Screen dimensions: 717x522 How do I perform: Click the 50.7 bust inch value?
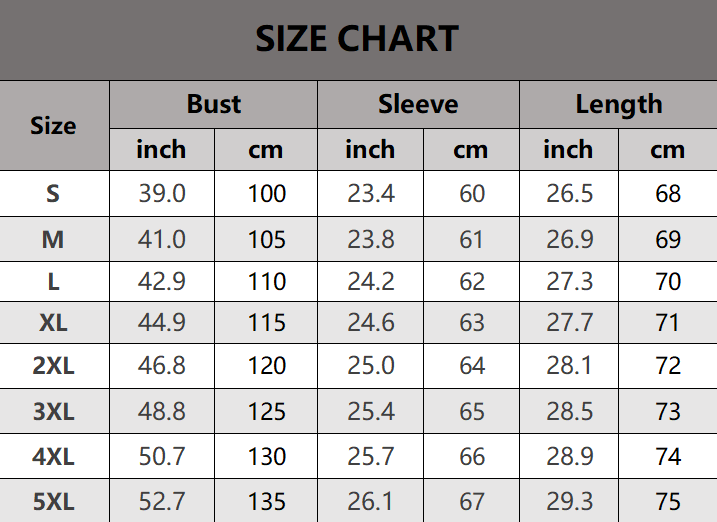[x=161, y=457]
